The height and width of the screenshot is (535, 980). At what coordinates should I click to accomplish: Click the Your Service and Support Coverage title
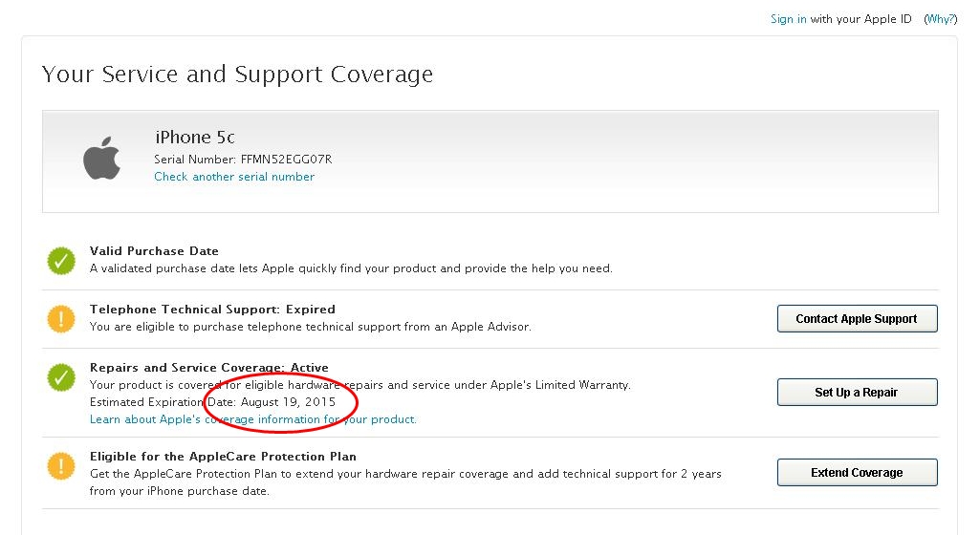[237, 75]
